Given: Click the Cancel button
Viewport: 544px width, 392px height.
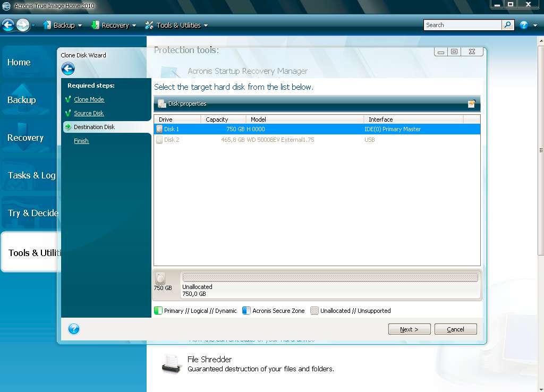Looking at the screenshot, I should (455, 329).
